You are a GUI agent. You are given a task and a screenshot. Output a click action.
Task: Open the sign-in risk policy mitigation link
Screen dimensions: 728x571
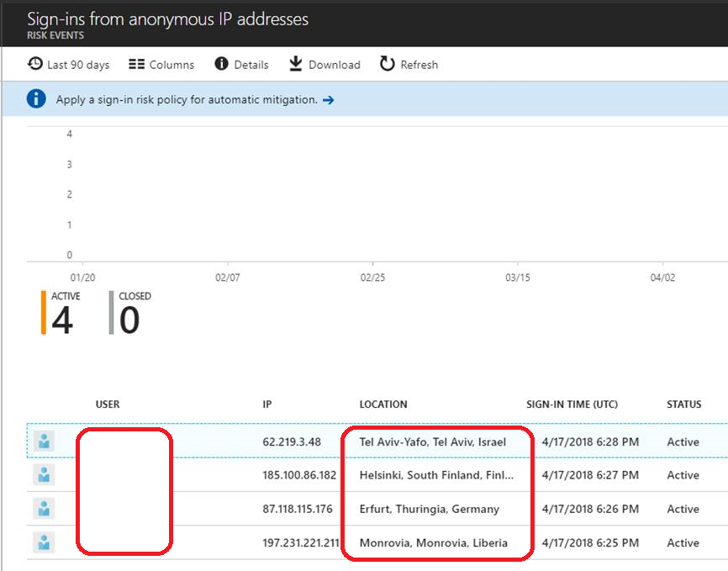point(185,99)
